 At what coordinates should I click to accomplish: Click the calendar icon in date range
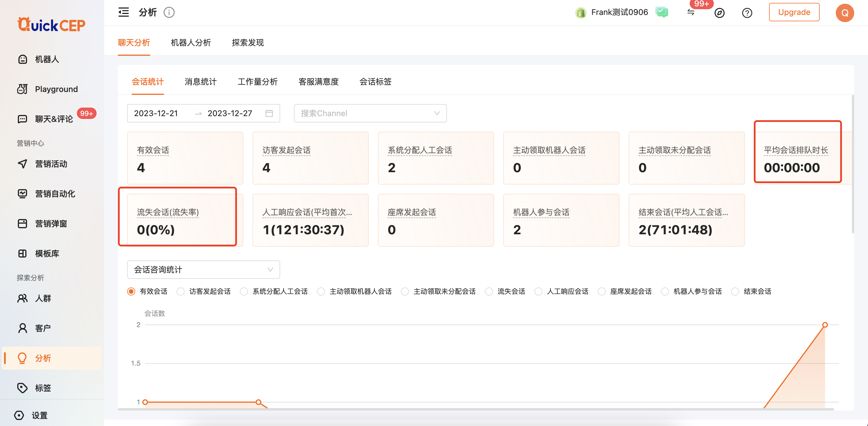tap(269, 113)
